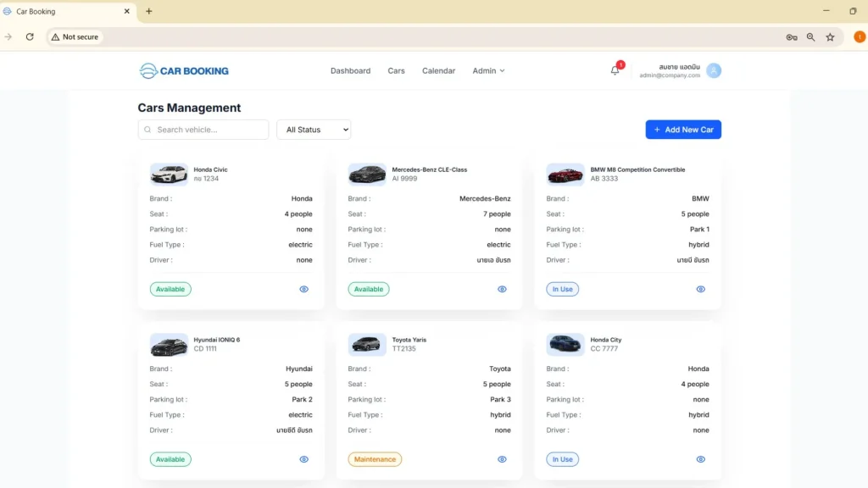Toggle the eye icon on Hyundai IONIQ 6 card
Image resolution: width=868 pixels, height=488 pixels.
pyautogui.click(x=303, y=458)
